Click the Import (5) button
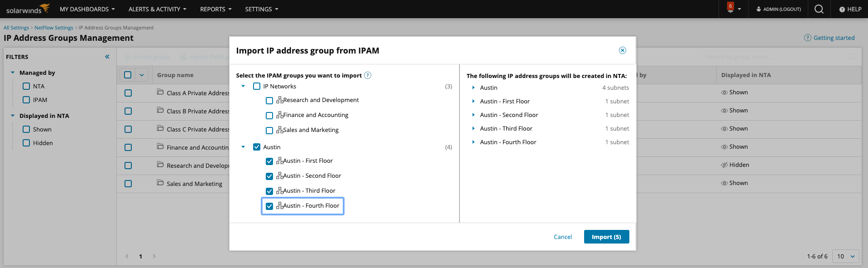868x268 pixels. 606,237
